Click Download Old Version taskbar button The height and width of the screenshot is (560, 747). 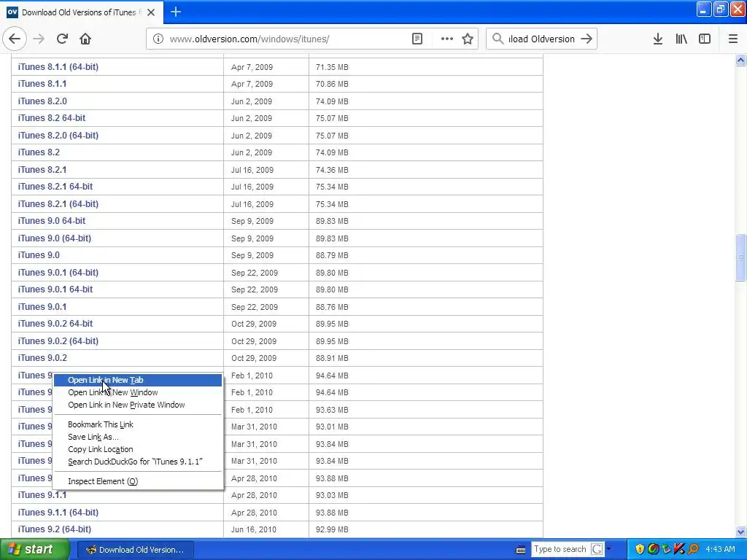coord(135,550)
